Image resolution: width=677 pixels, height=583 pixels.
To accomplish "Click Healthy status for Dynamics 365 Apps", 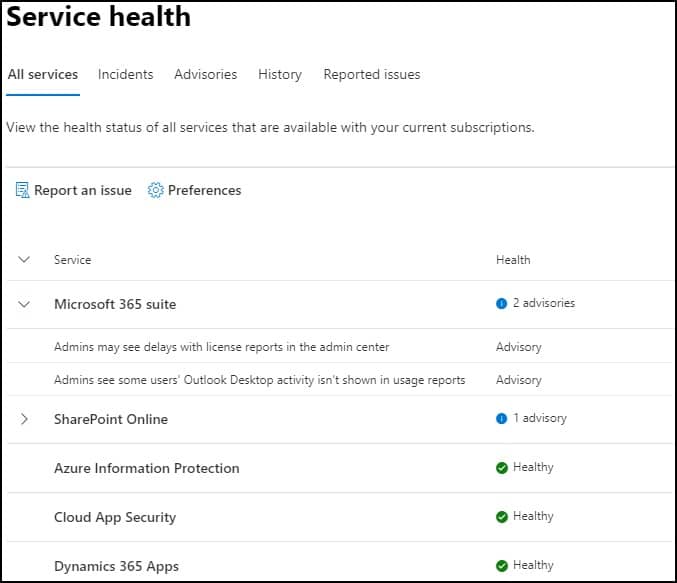I will tap(533, 565).
